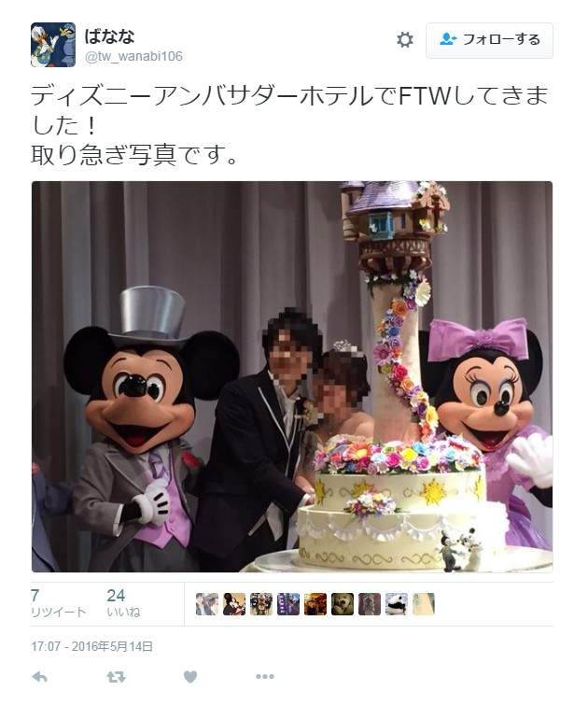
Task: View the 7 リツイート count
Action: click(58, 603)
